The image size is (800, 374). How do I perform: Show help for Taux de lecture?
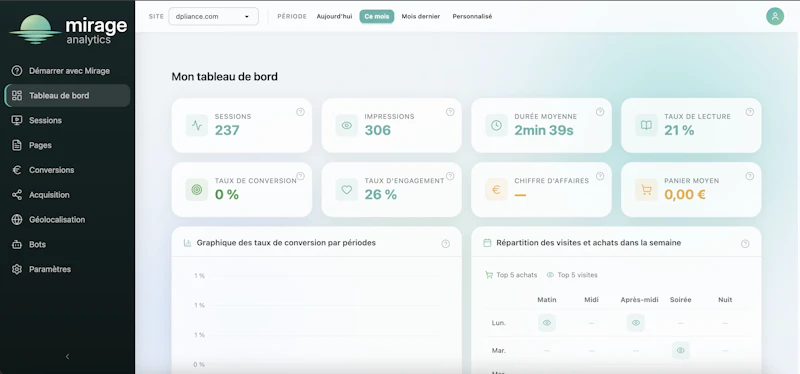point(749,112)
